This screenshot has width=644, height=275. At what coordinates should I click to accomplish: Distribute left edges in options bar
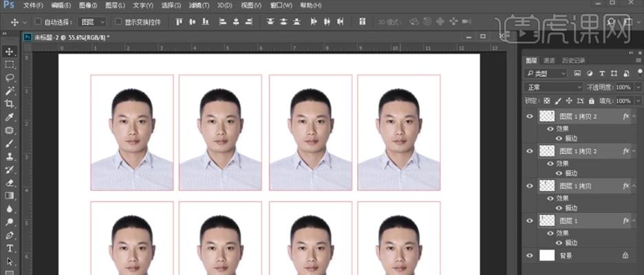(x=314, y=22)
